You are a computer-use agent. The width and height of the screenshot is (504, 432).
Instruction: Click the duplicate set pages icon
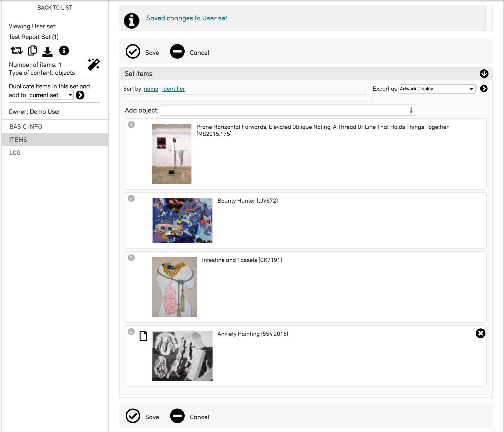(32, 50)
